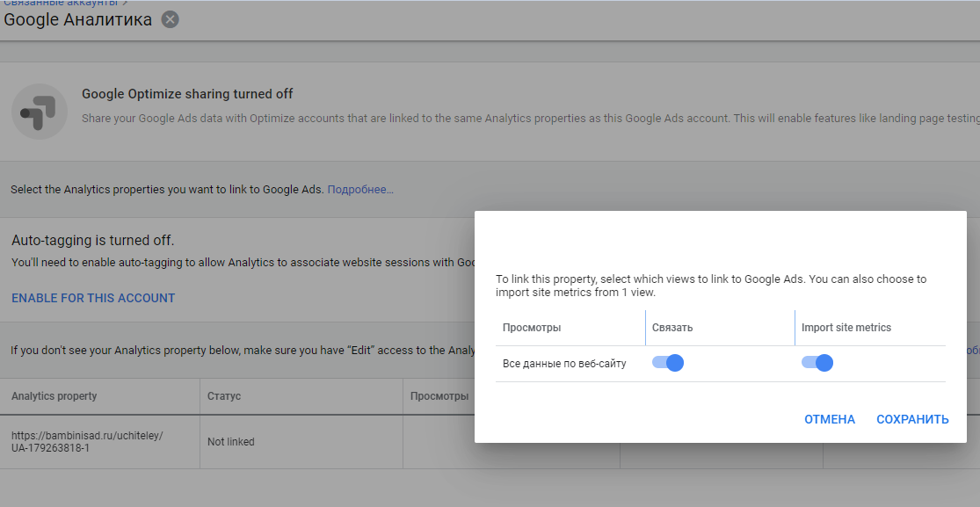Click the Analytics property column header
Image resolution: width=980 pixels, height=507 pixels.
pos(54,396)
